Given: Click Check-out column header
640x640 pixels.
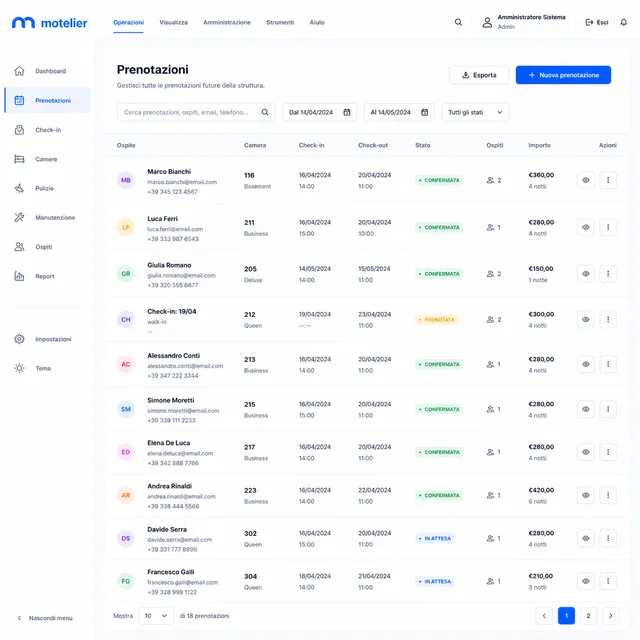Looking at the screenshot, I should click(373, 145).
